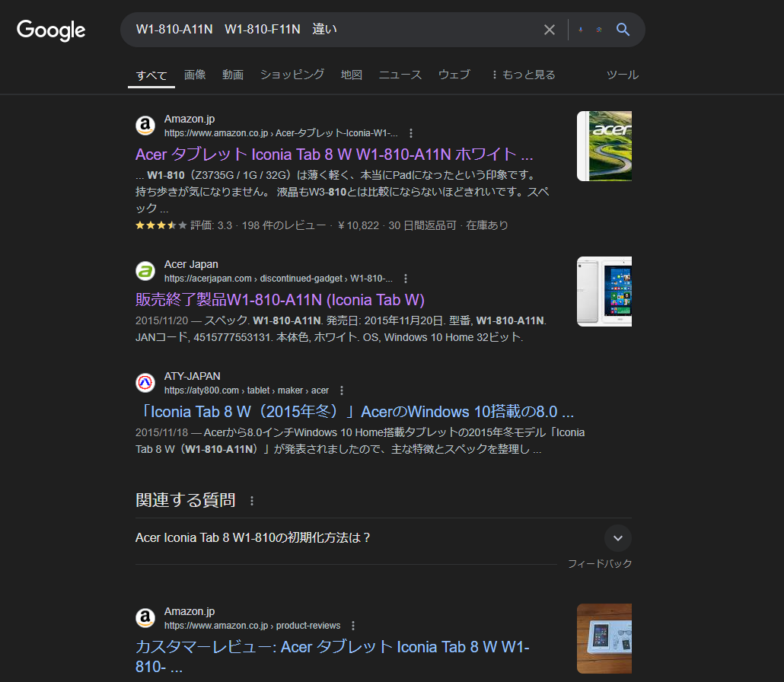
Task: Click the ATY-JAPAN favicon
Action: tap(145, 383)
